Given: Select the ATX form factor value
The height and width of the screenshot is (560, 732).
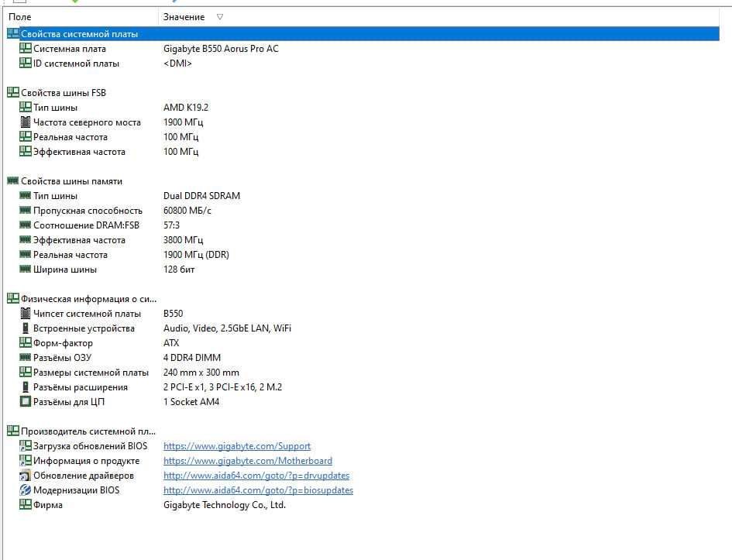Looking at the screenshot, I should coord(171,342).
